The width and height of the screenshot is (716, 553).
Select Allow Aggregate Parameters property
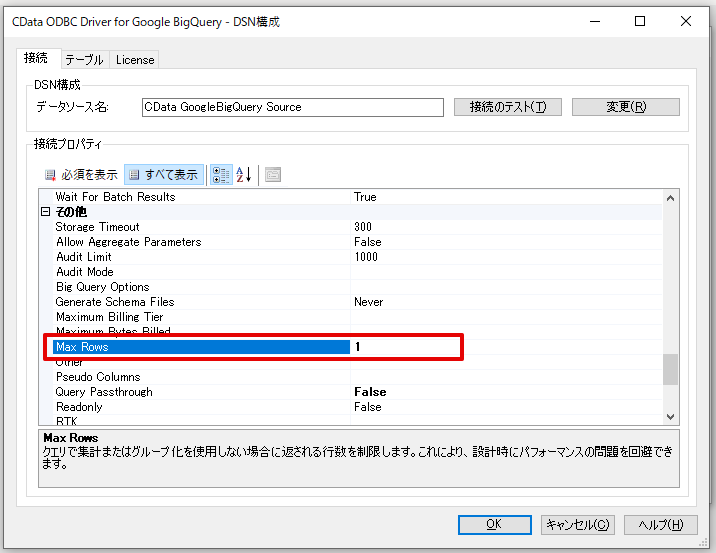tap(201, 242)
